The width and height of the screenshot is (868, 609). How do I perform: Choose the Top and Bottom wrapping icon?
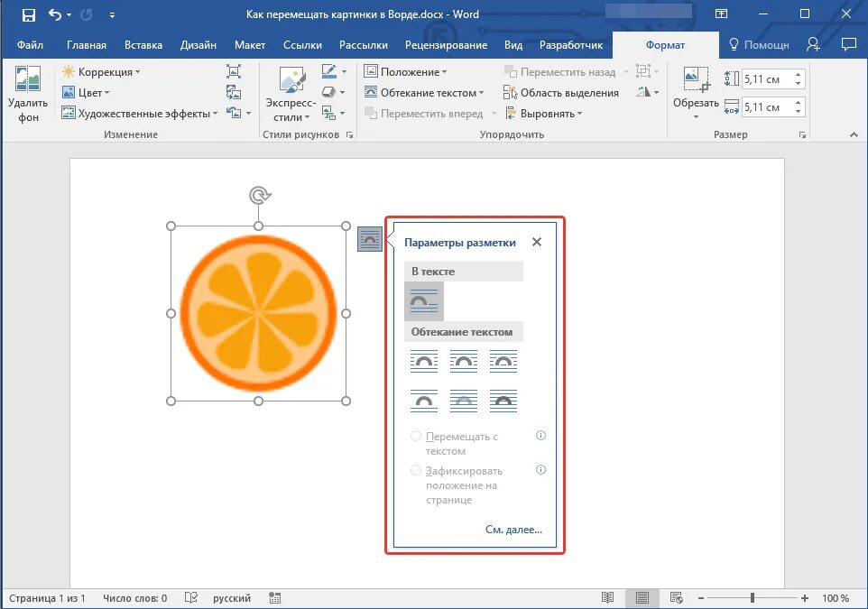(x=424, y=401)
